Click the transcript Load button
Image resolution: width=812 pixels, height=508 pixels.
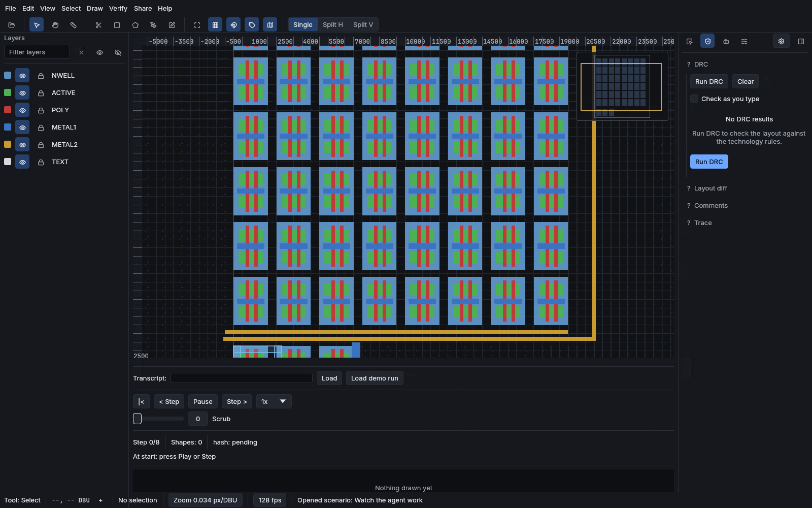[x=329, y=378]
